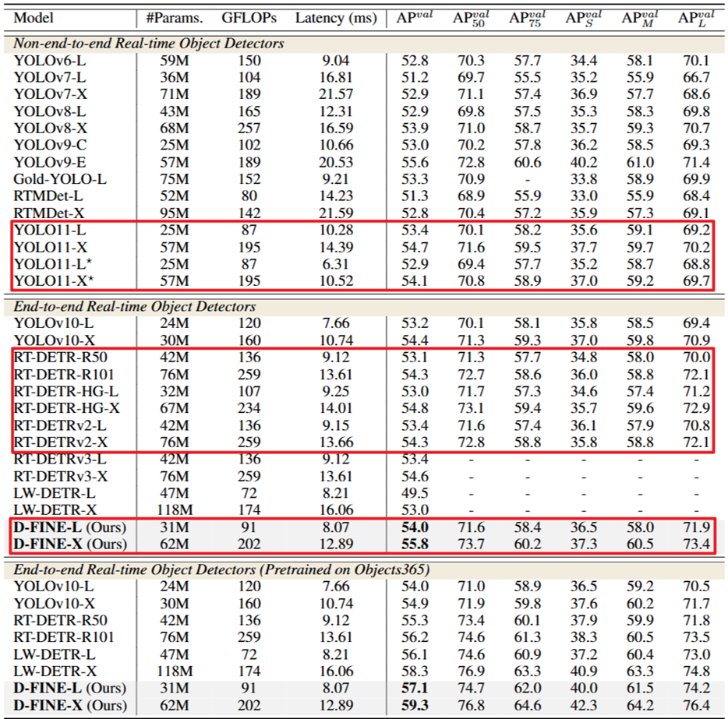
Task: Click the APS val column header
Action: tap(584, 18)
